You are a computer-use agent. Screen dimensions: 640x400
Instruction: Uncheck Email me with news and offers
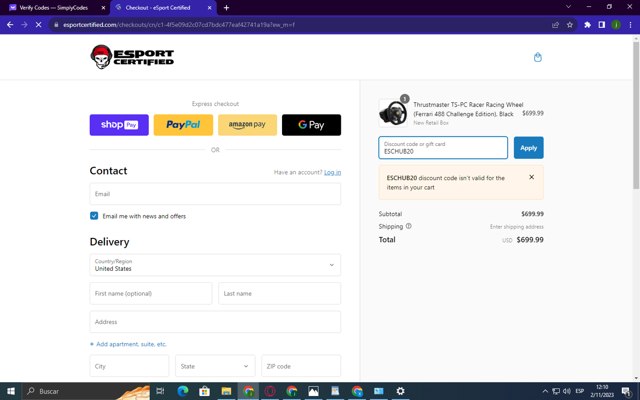coord(94,216)
